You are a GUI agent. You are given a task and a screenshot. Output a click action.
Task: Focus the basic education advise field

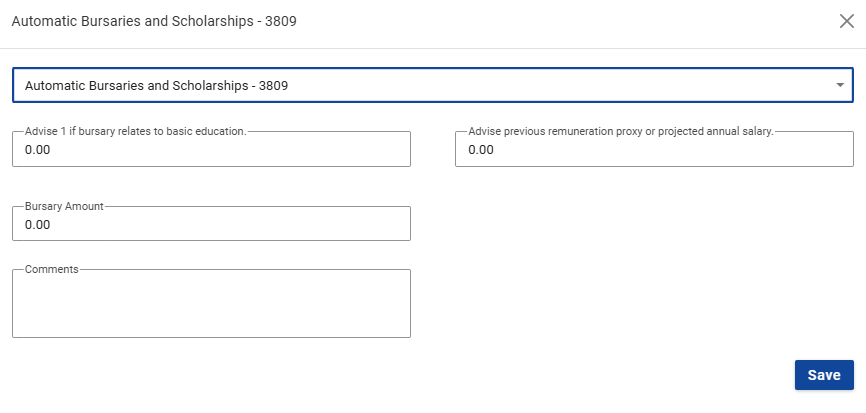click(x=211, y=150)
